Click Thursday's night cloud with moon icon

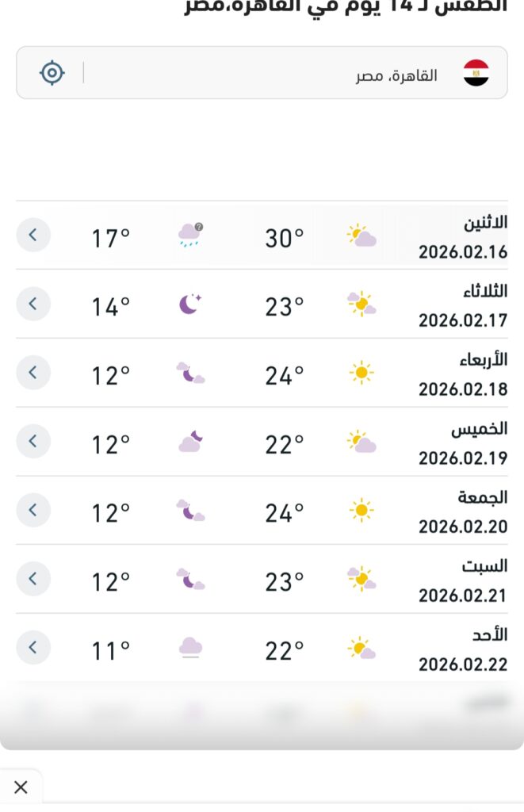coord(190,442)
